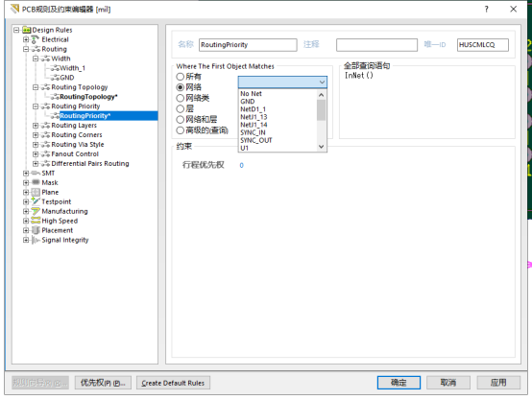Click the High Speed category icon
Viewport: 532px width, 400px height.
click(x=36, y=221)
